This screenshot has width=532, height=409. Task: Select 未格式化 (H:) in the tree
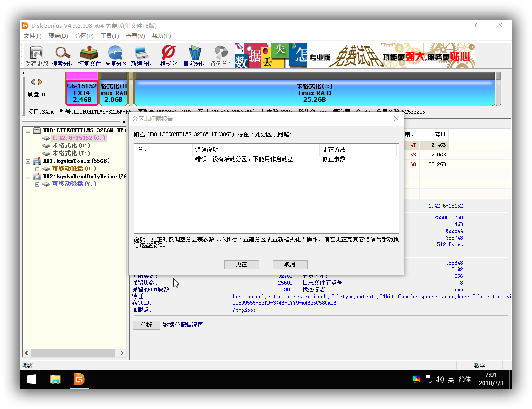(x=71, y=145)
